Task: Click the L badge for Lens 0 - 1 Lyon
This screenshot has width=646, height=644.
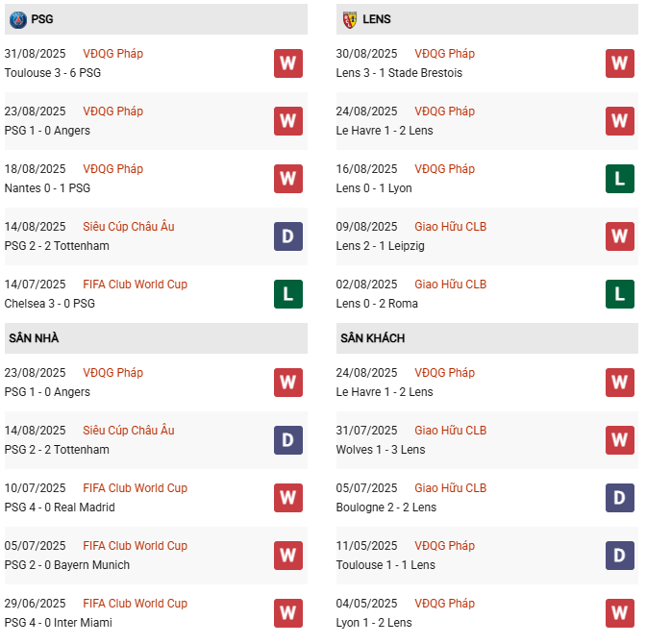Action: (x=620, y=179)
